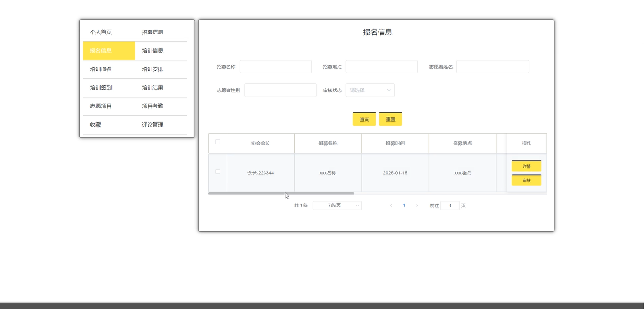Focus the 招募名称 input field
644x309 pixels.
pos(275,67)
